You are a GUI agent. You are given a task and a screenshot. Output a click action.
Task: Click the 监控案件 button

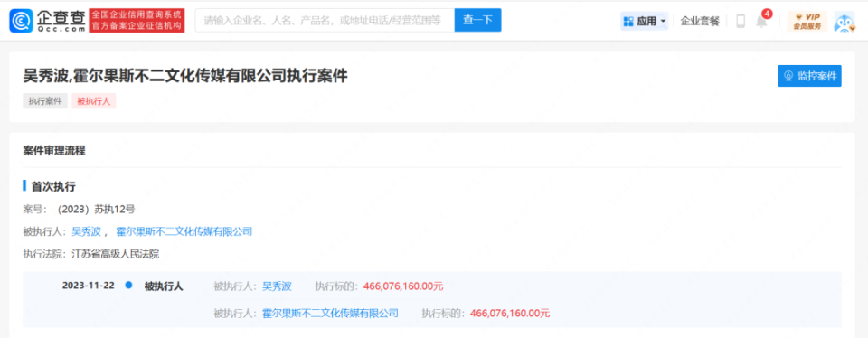809,76
